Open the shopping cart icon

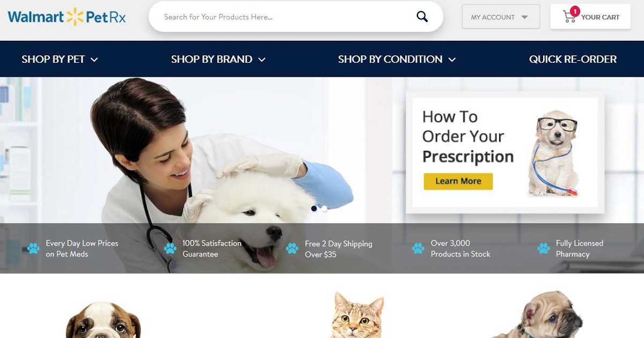569,17
